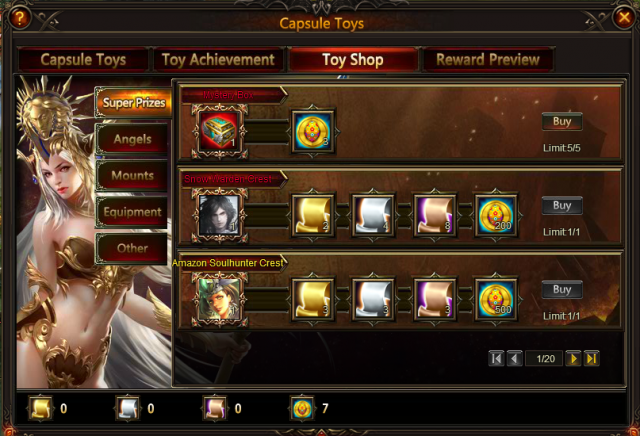Open the Reward Preview tab
640x436 pixels.
[x=488, y=60]
